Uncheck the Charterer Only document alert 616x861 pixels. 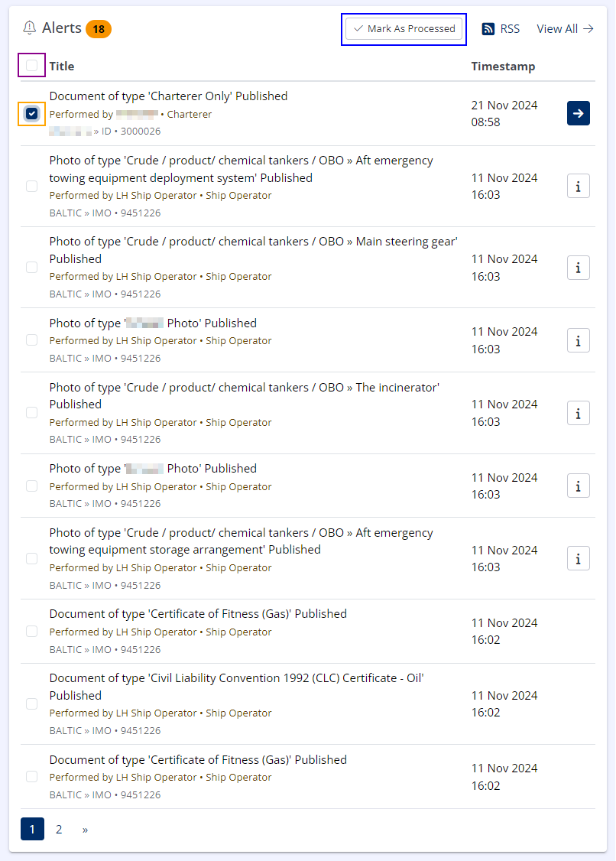(31, 113)
